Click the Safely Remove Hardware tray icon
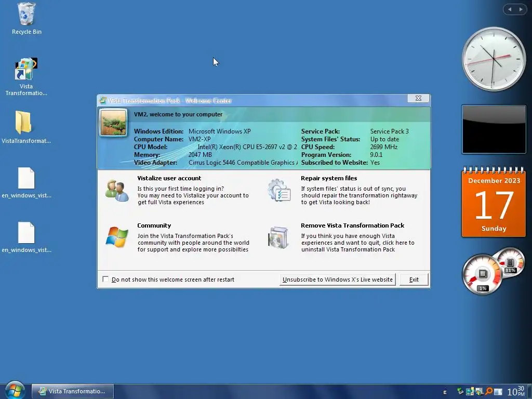This screenshot has width=532, height=399. click(460, 391)
